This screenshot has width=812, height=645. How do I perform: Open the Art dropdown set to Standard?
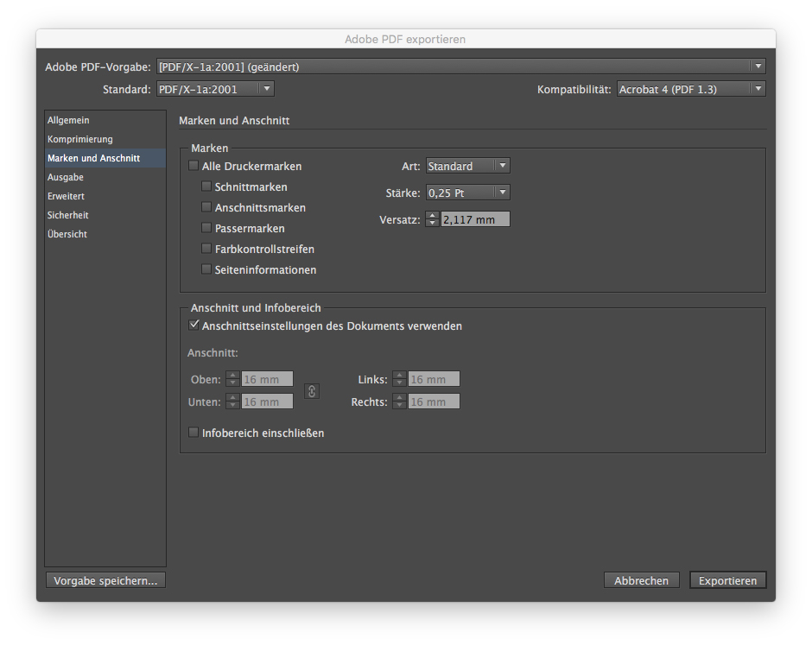(467, 166)
